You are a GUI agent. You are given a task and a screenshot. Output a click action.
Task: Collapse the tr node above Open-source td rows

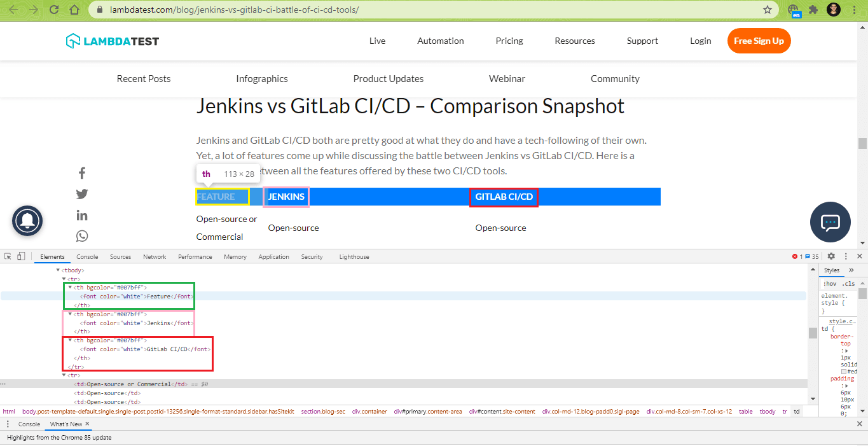tap(64, 375)
